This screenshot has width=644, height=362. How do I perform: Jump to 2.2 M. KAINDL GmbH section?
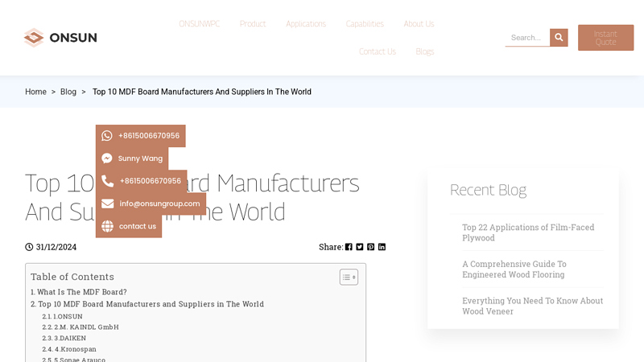pos(80,327)
